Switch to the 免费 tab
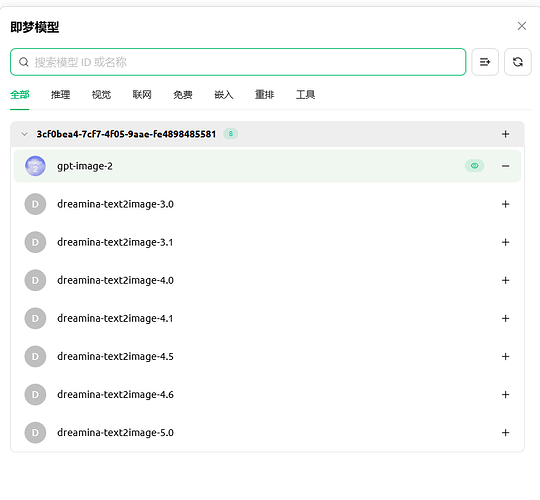This screenshot has width=540, height=500. pos(183,94)
